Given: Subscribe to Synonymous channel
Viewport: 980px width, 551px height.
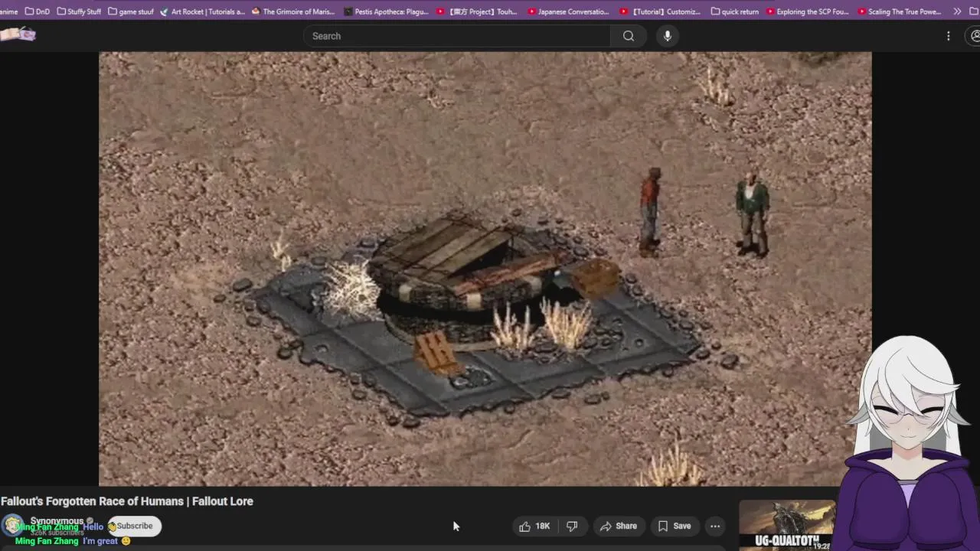Looking at the screenshot, I should coord(134,526).
